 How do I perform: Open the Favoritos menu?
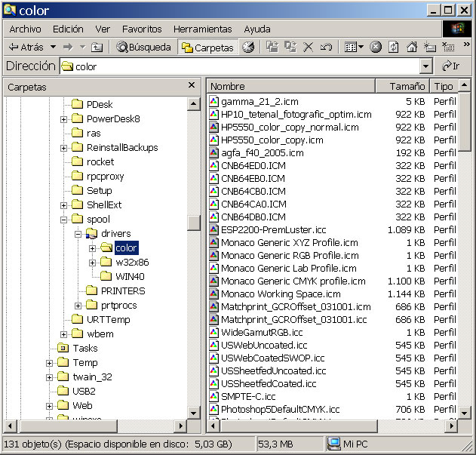click(142, 29)
